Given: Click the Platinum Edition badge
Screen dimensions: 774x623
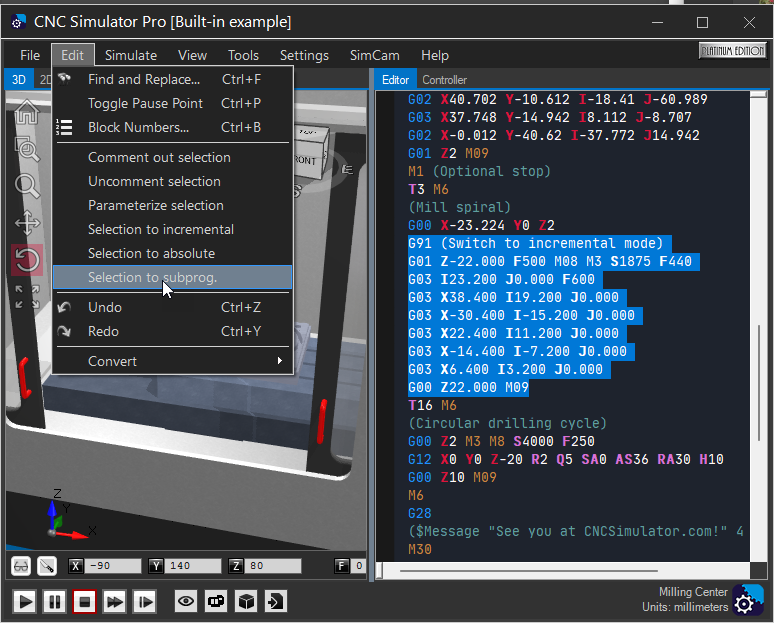Looking at the screenshot, I should pyautogui.click(x=733, y=50).
